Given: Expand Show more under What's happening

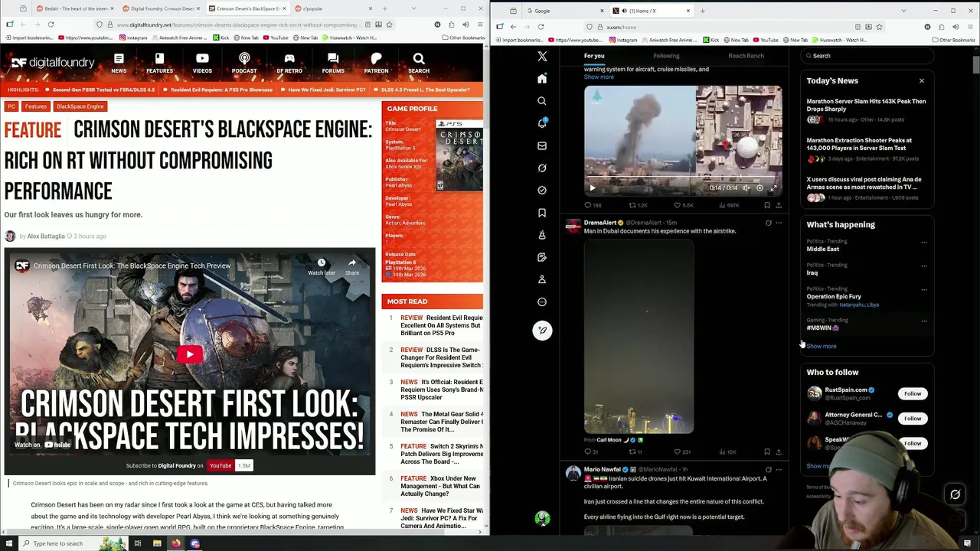Looking at the screenshot, I should click(x=822, y=346).
